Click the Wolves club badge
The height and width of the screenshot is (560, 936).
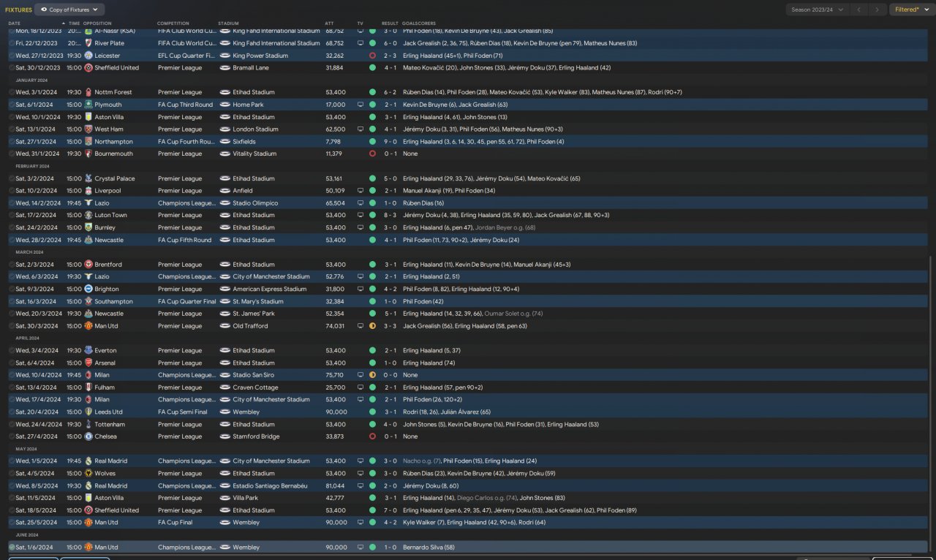(88, 473)
